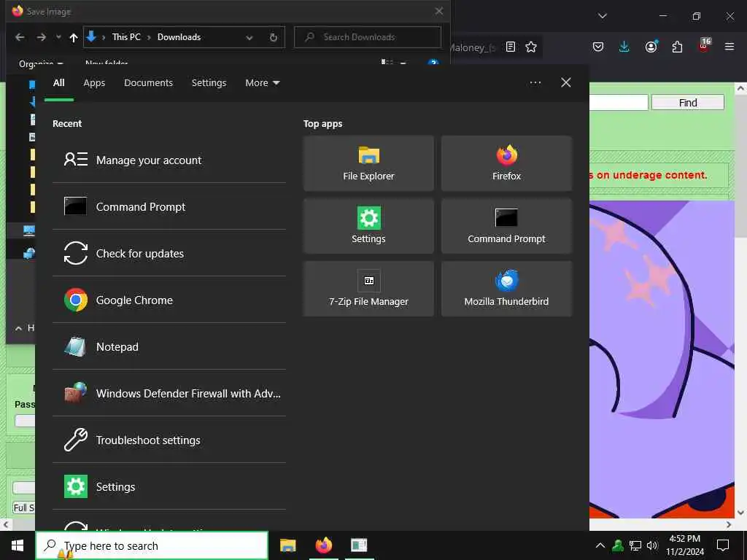747x560 pixels.
Task: Expand the address bar path dropdown
Action: click(x=249, y=38)
